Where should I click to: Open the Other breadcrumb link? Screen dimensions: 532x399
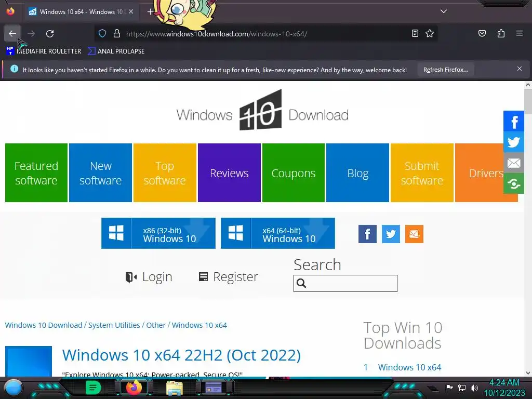[x=156, y=325]
